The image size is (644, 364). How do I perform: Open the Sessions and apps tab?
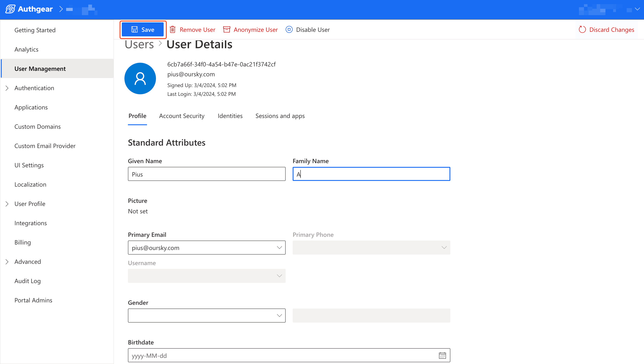[280, 116]
